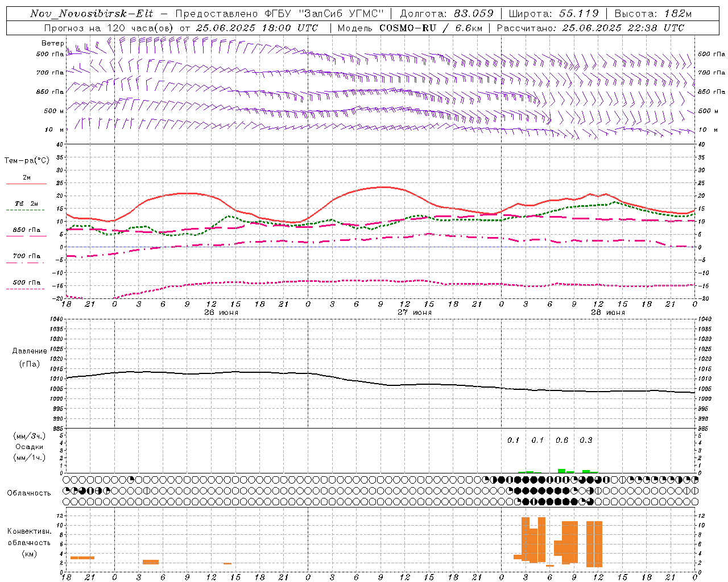Click the provider text ФГБУ "ЗапСиб УГМС"
Screen dimensions: 728x582
325,14
